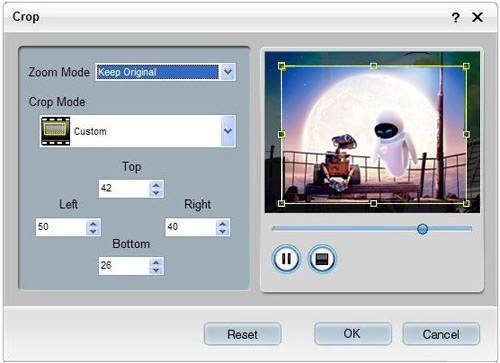The image size is (500, 363).
Task: Close the Crop dialog
Action: pyautogui.click(x=477, y=17)
